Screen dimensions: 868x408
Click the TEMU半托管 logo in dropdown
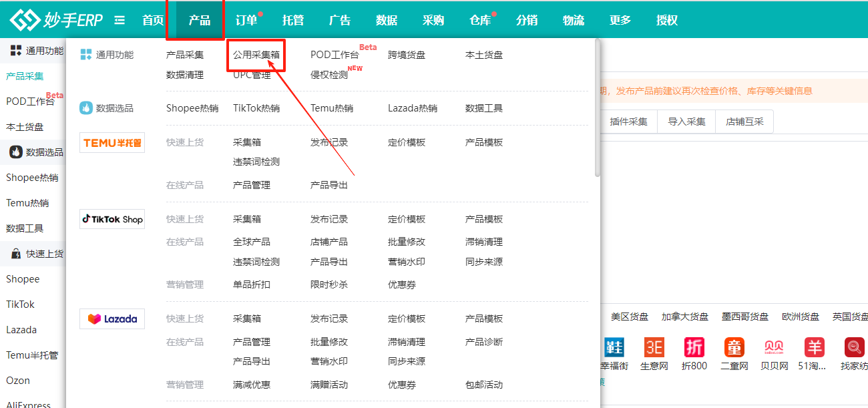[x=112, y=142]
